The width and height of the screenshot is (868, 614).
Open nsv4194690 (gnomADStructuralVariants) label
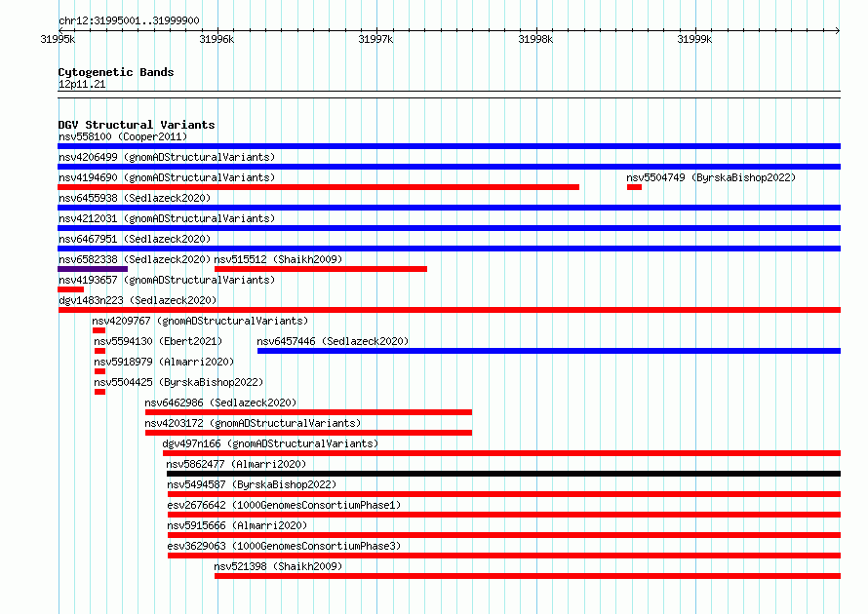[167, 177]
